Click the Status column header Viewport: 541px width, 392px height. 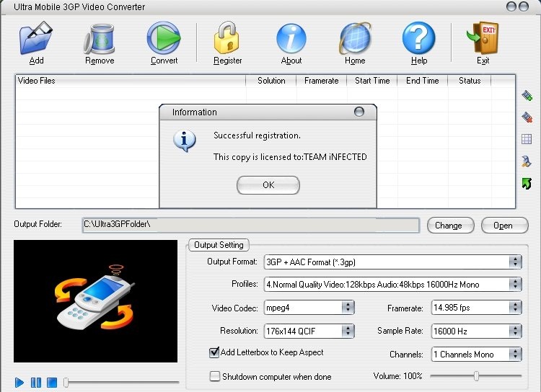point(470,81)
